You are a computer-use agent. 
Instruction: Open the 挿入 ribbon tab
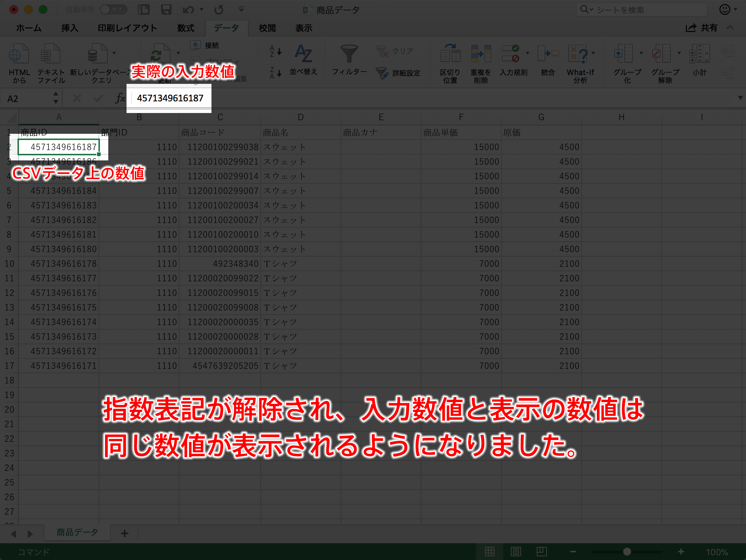(x=70, y=28)
